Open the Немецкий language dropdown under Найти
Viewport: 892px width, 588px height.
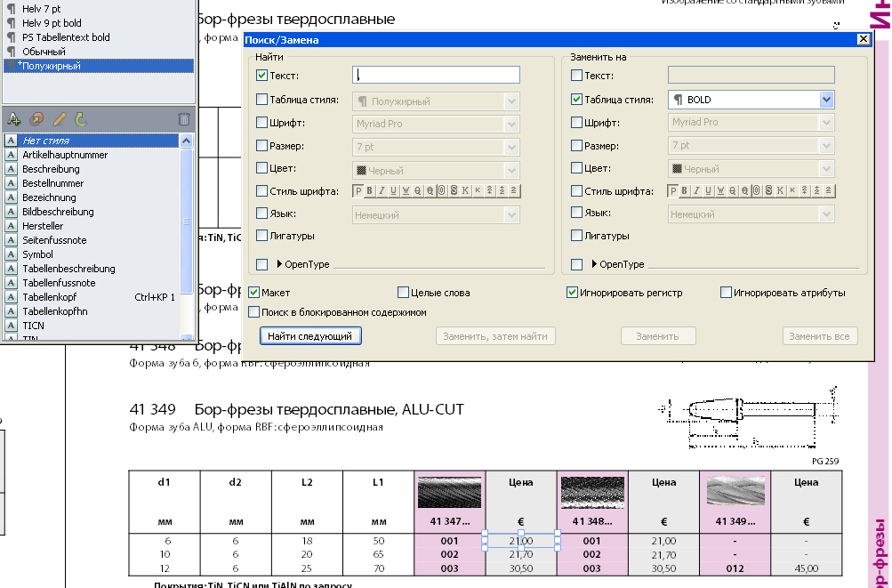511,215
